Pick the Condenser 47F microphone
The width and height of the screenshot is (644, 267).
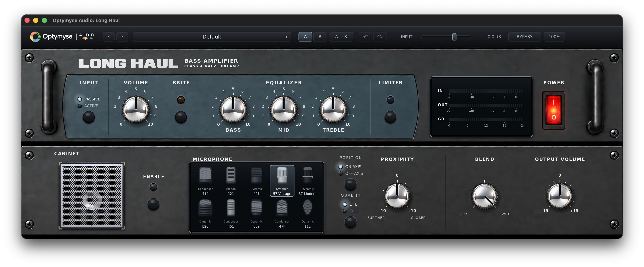(x=282, y=214)
